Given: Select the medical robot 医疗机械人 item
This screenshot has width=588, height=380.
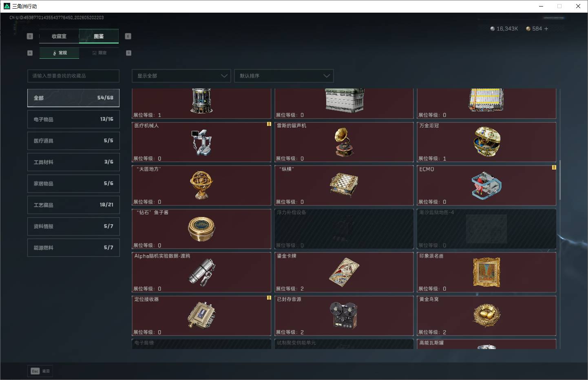Looking at the screenshot, I should pos(201,142).
